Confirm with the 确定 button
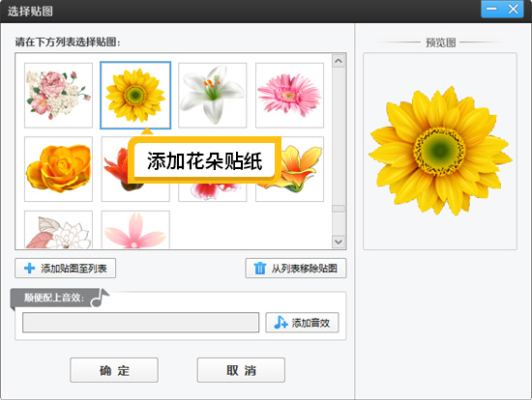 [x=114, y=370]
